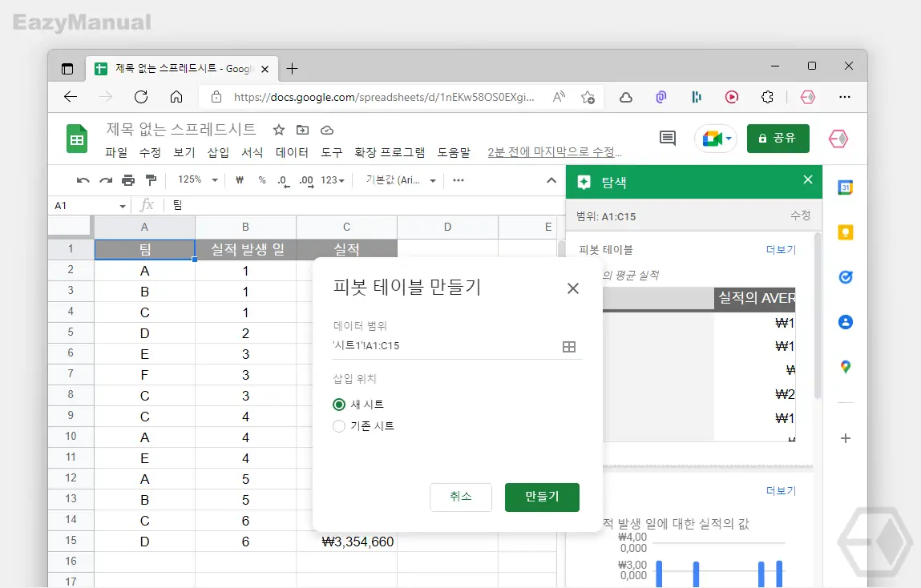Select the 실적 발생 일 header cell
921x588 pixels.
click(x=245, y=249)
